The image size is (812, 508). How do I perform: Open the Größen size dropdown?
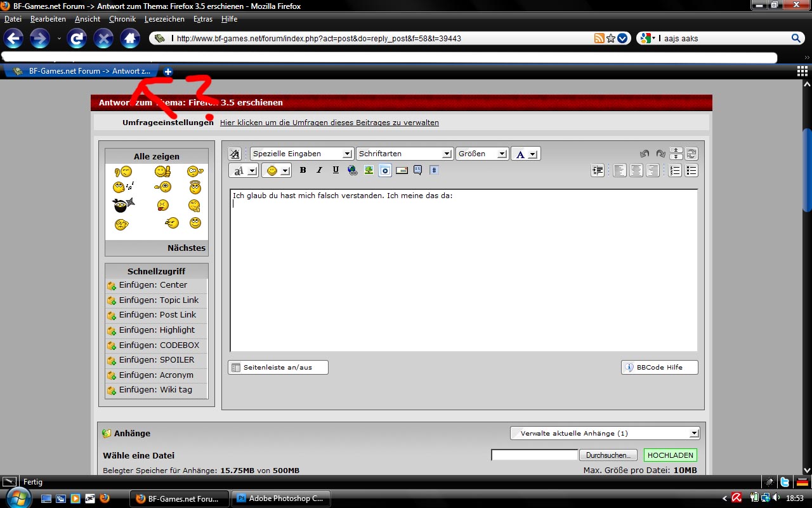482,154
